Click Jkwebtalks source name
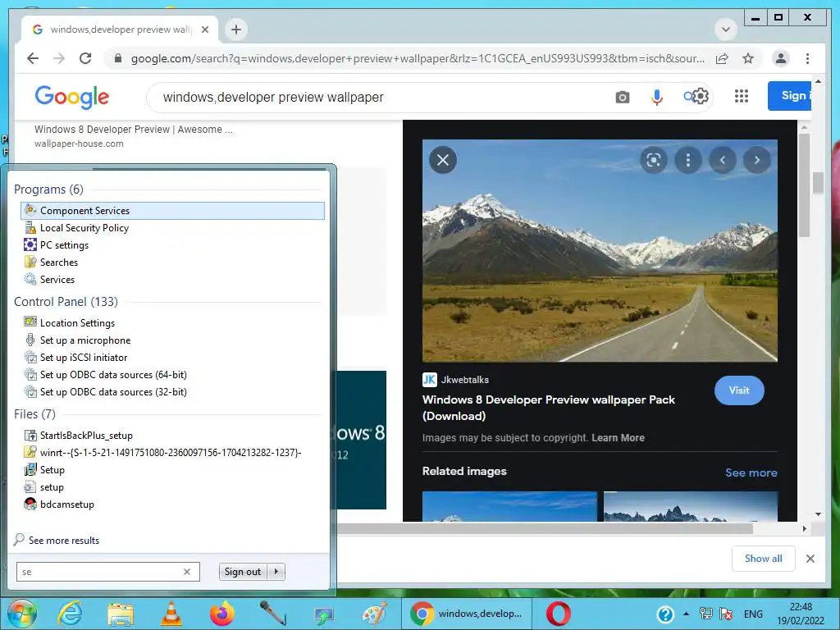Viewport: 840px width, 630px height. coord(465,380)
